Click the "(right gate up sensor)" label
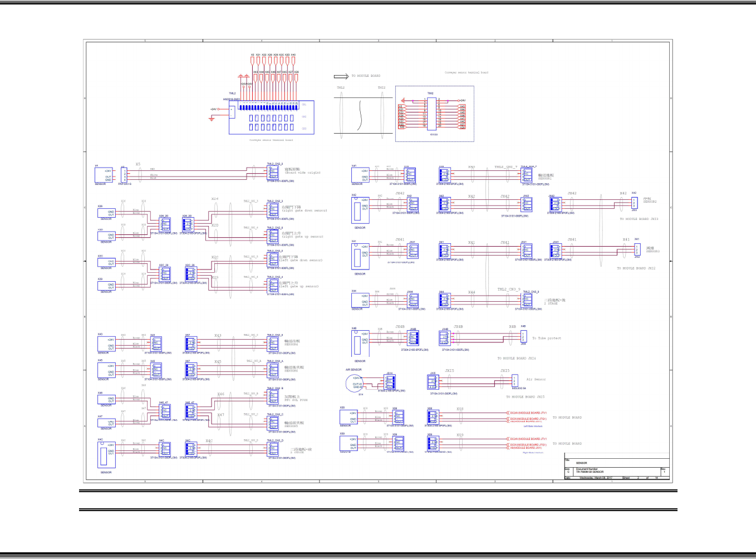 302,237
